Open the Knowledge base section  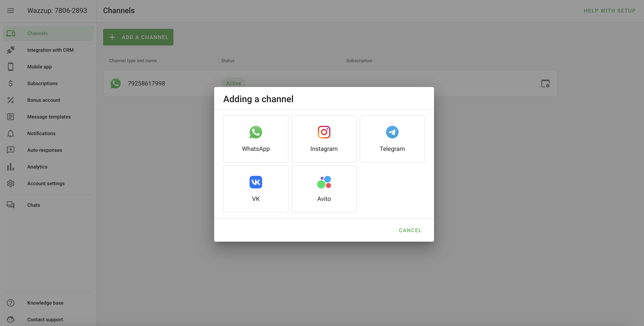45,303
